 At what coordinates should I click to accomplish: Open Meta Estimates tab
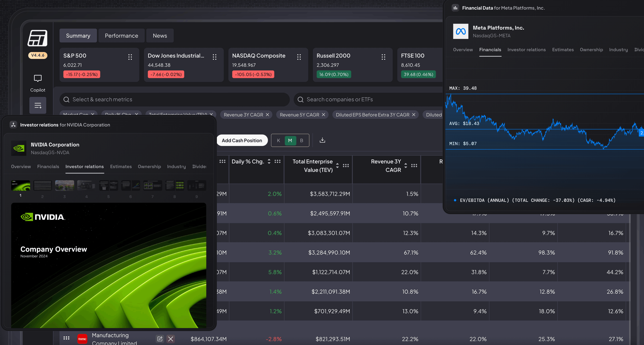(563, 50)
